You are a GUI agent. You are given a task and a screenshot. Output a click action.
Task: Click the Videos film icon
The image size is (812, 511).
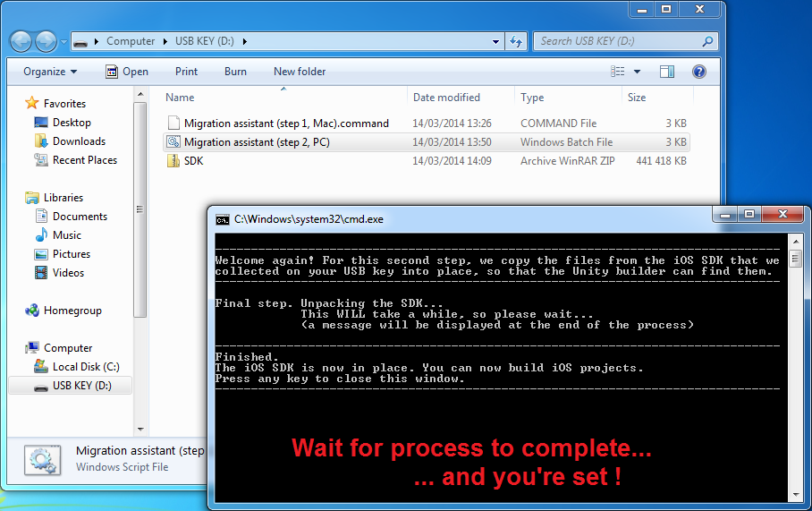pos(41,273)
